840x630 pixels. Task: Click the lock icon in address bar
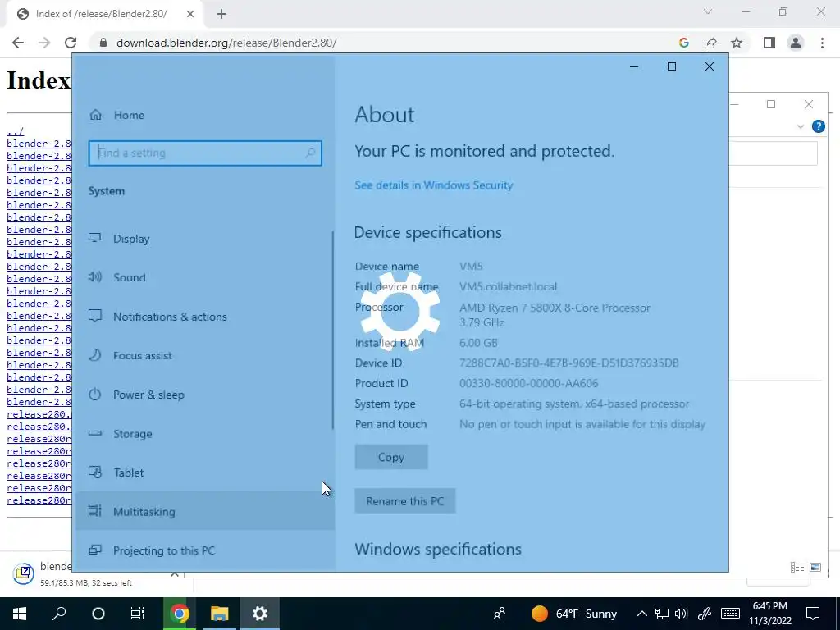click(103, 43)
